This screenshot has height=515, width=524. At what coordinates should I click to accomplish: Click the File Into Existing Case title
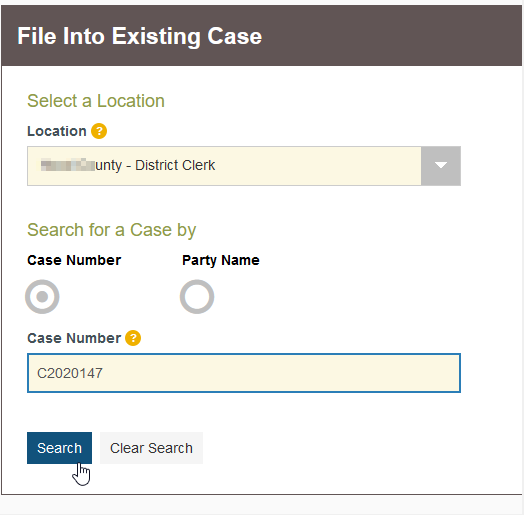[x=140, y=36]
